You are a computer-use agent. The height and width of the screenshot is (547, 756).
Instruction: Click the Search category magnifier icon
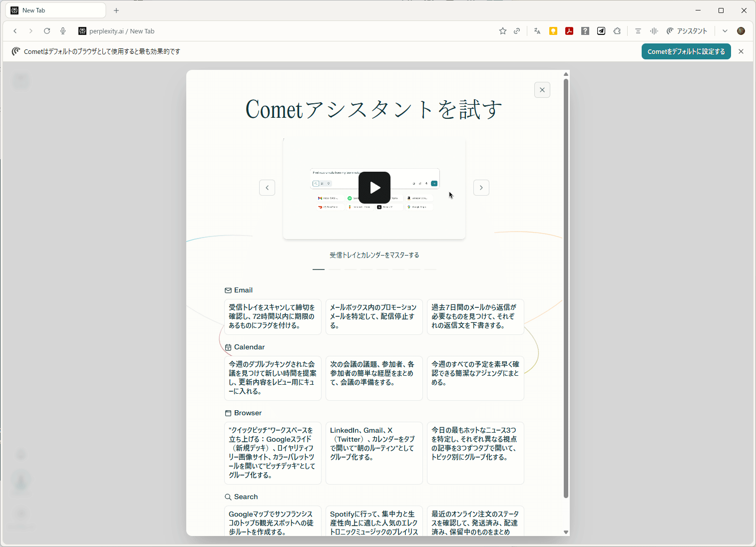pyautogui.click(x=228, y=497)
